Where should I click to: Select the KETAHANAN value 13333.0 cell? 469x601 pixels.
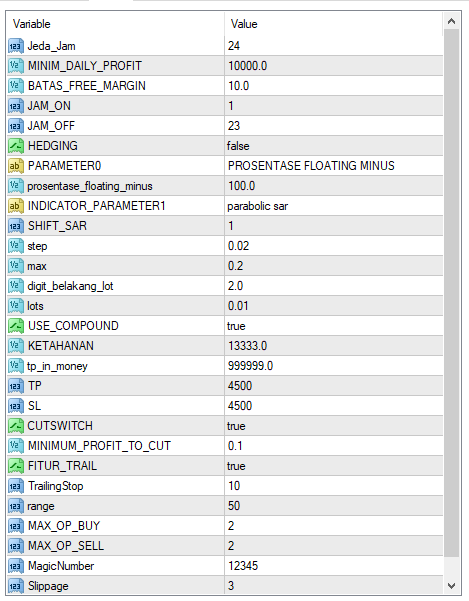coord(334,346)
